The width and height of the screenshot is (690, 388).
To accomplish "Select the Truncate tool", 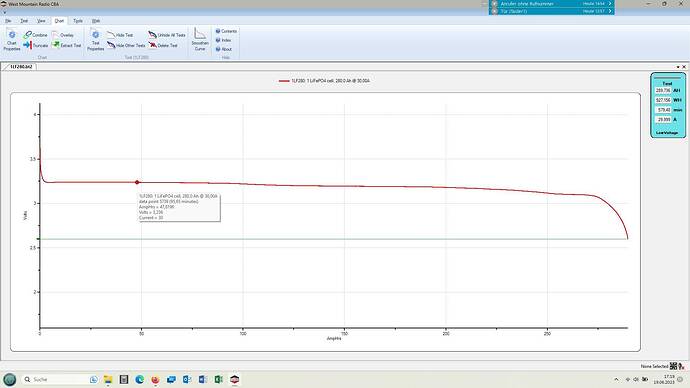I will [x=36, y=45].
